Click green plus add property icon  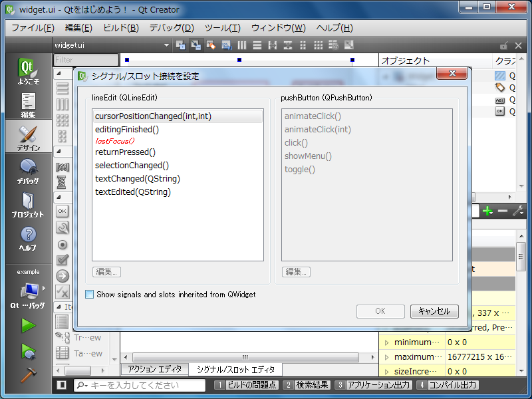coord(488,211)
